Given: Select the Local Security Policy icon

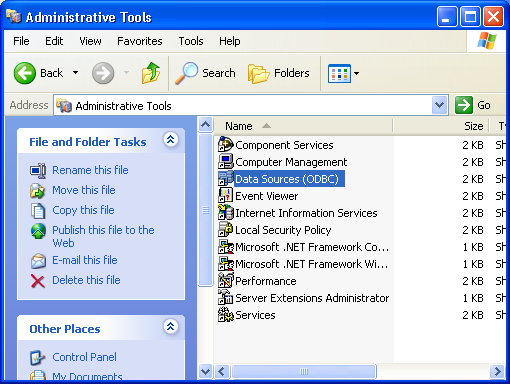Looking at the screenshot, I should (226, 230).
